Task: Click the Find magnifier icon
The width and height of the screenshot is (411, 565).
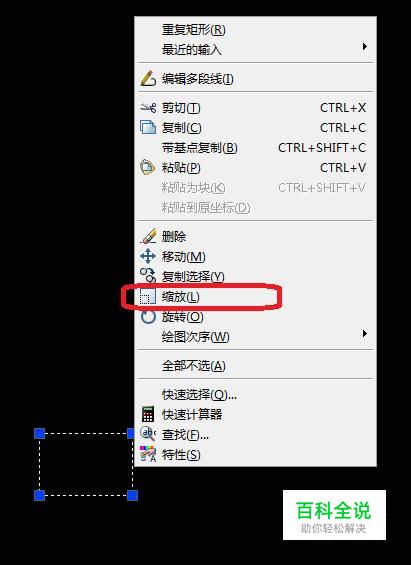Action: pyautogui.click(x=148, y=434)
